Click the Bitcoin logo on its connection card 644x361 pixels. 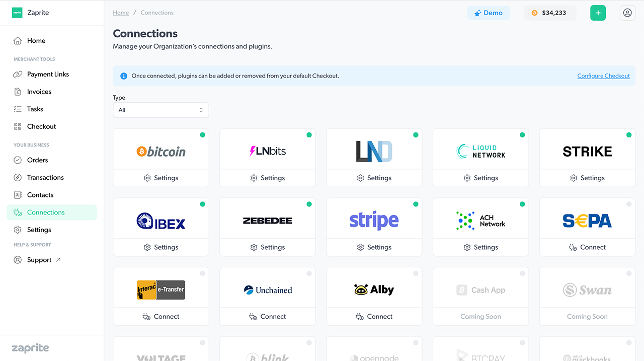[x=161, y=151]
